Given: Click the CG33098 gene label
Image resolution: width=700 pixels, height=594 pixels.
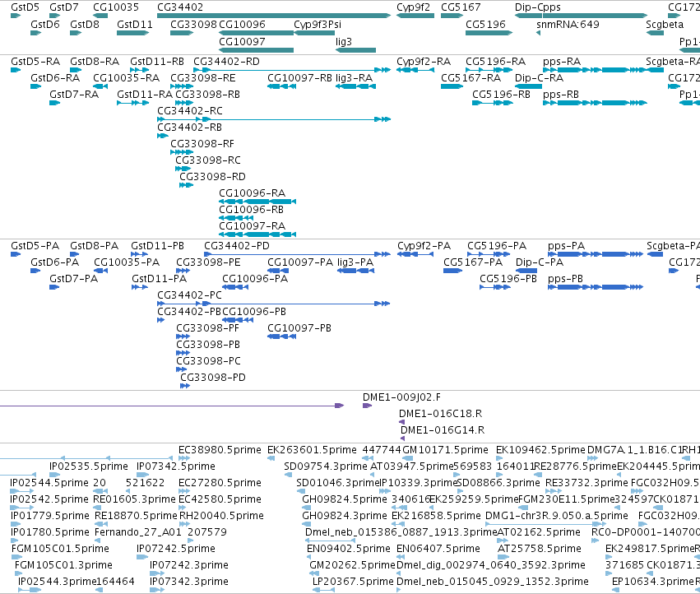Looking at the screenshot, I should pyautogui.click(x=194, y=25).
